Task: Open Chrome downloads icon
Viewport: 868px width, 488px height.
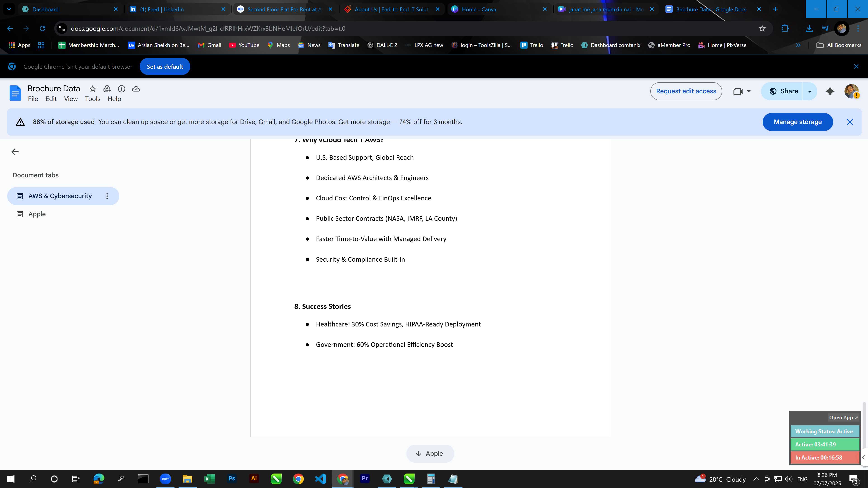Action: (809, 29)
